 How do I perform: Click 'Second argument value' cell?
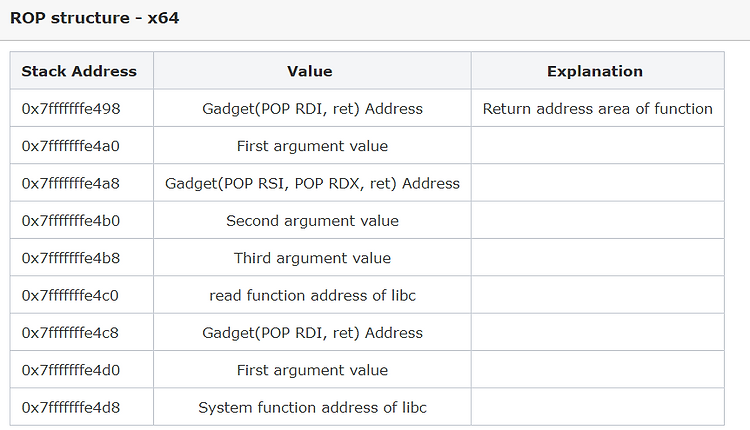click(x=312, y=220)
